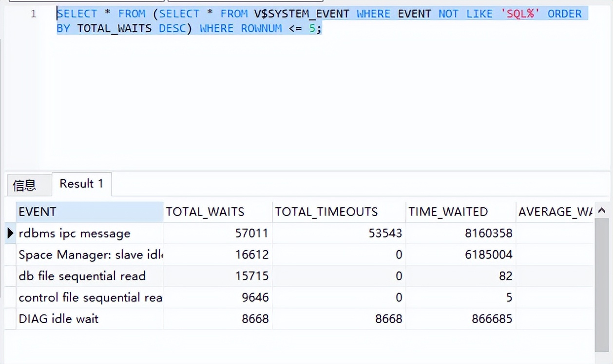Click the TIME_WAITED column header
The width and height of the screenshot is (613, 364).
[460, 212]
